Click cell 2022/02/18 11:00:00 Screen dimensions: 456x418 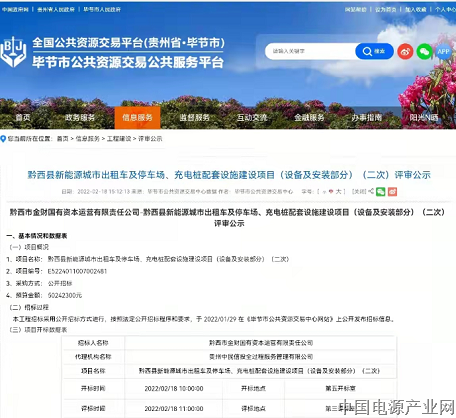click(174, 409)
